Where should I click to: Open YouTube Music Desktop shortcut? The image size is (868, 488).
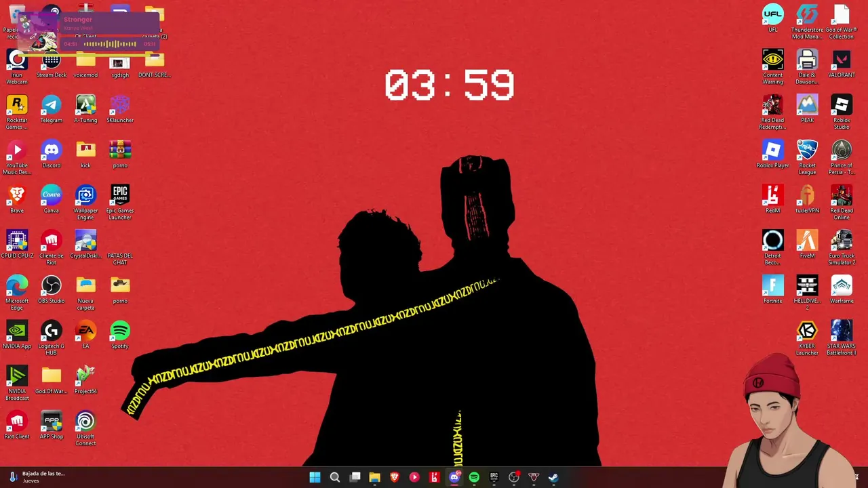point(17,158)
